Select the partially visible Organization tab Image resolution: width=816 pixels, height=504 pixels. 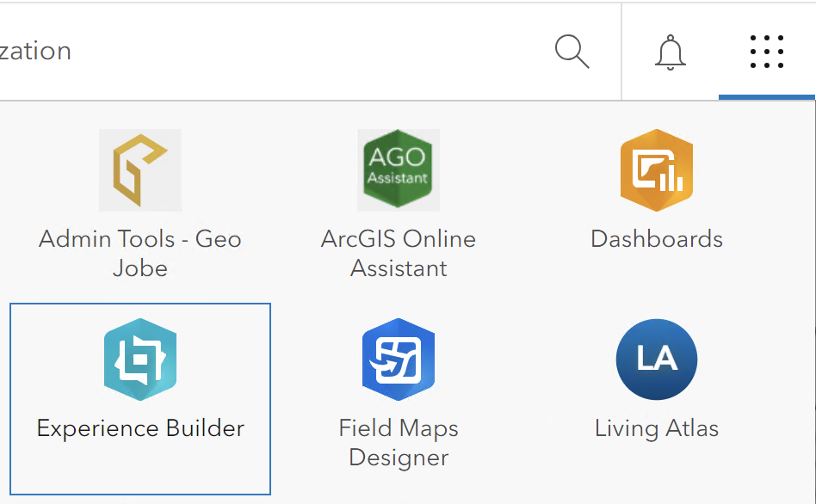coord(35,51)
